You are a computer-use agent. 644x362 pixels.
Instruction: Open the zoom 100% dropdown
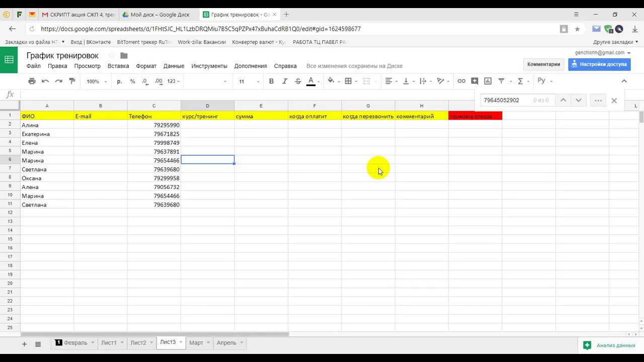96,81
